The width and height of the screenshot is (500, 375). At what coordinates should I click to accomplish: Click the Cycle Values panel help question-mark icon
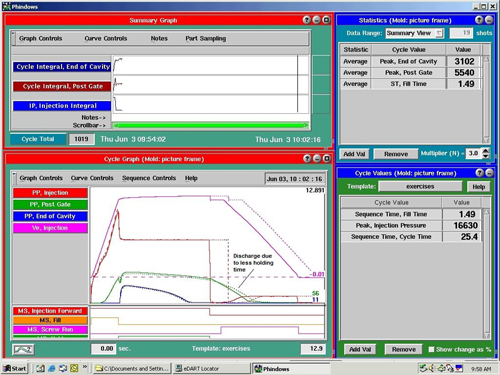pyautogui.click(x=479, y=173)
